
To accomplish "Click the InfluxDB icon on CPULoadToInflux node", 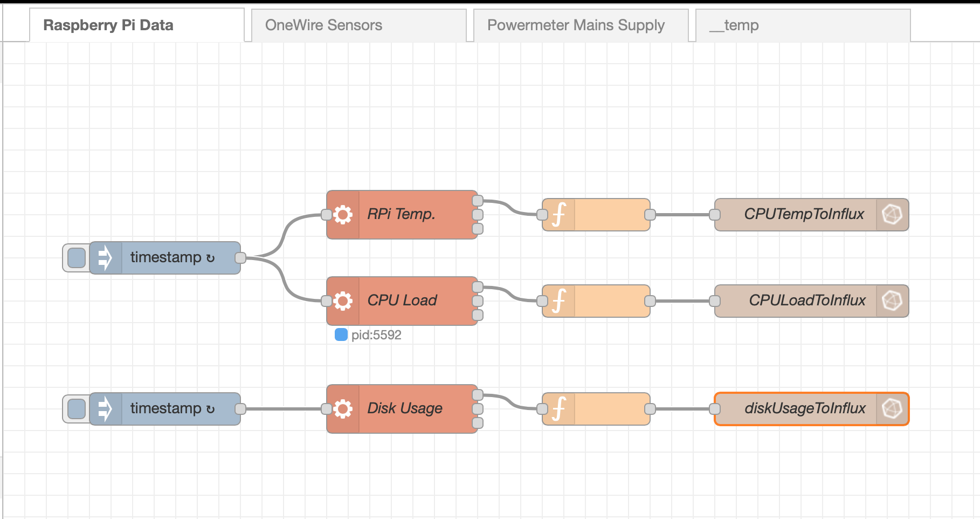I will [892, 301].
